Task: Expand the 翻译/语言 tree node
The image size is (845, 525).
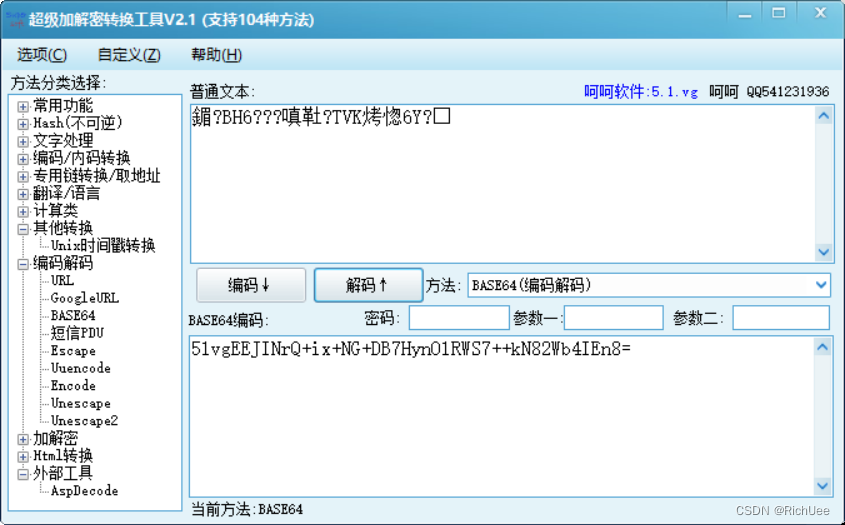Action: coord(23,194)
